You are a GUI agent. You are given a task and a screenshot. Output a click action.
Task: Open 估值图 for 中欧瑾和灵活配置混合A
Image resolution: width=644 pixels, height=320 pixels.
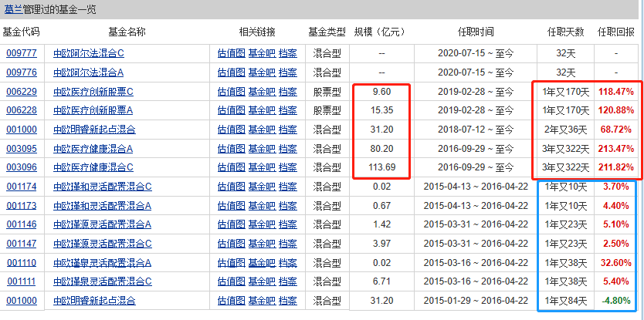(x=231, y=206)
